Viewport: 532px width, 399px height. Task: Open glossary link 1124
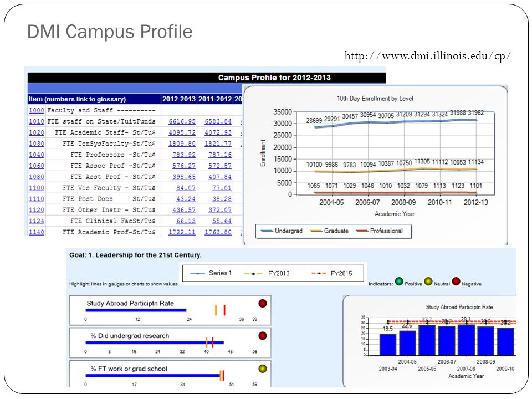click(x=37, y=221)
